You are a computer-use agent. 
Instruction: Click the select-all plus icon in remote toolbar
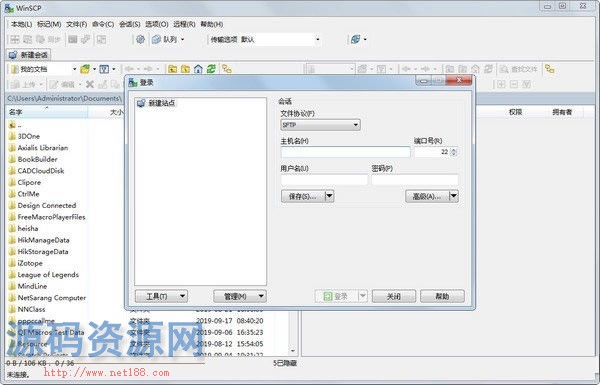[501, 84]
